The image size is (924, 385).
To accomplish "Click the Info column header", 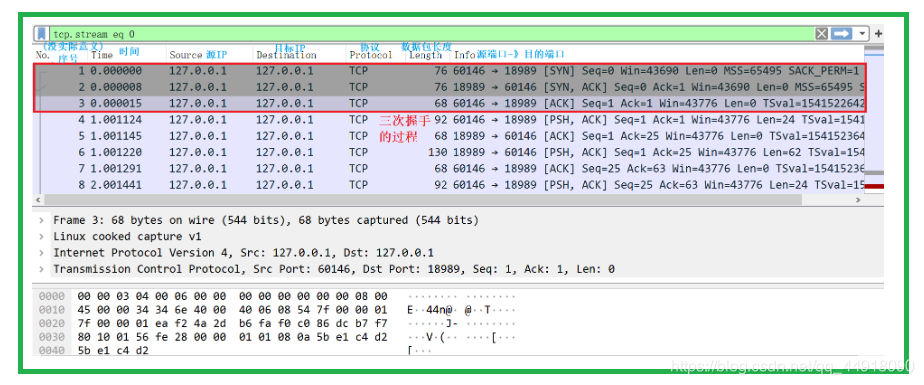I will (x=464, y=55).
